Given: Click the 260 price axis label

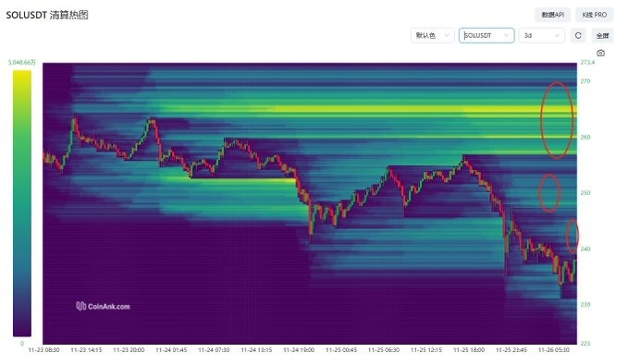Looking at the screenshot, I should (585, 138).
